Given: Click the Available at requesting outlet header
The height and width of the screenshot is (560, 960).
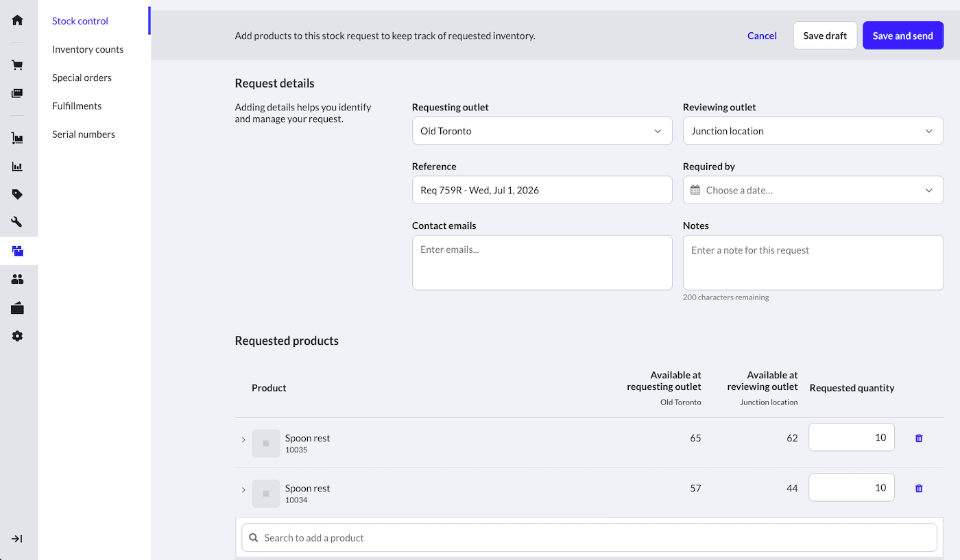Looking at the screenshot, I should pyautogui.click(x=664, y=381).
